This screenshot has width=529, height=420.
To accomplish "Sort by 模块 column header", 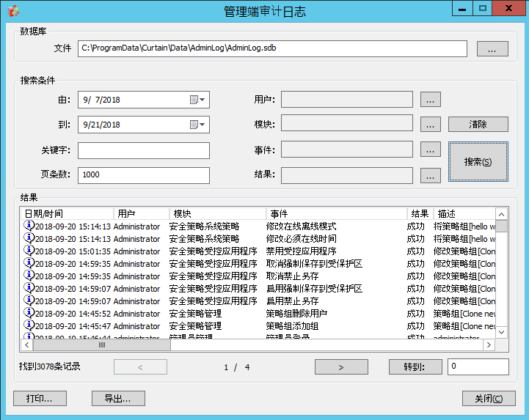I will (218, 214).
